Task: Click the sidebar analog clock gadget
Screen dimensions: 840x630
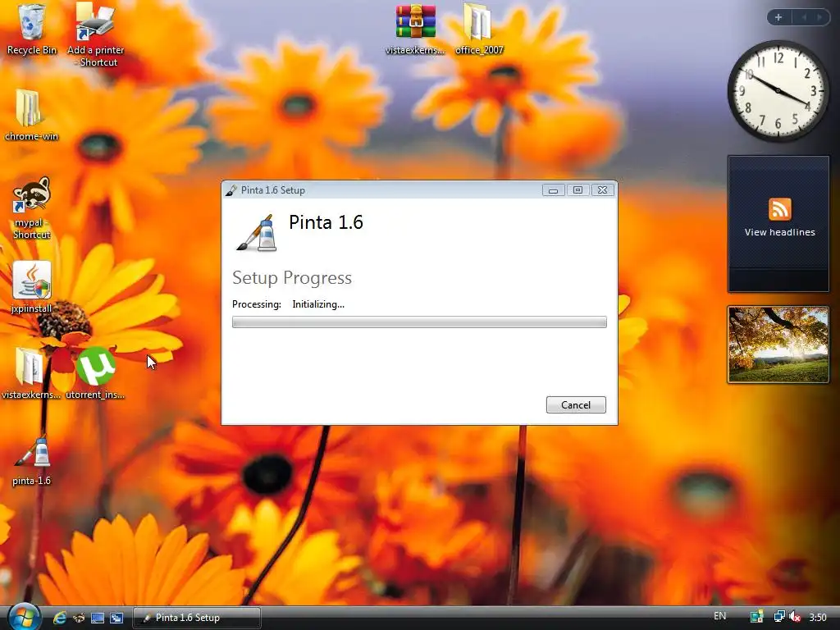Action: coord(778,91)
